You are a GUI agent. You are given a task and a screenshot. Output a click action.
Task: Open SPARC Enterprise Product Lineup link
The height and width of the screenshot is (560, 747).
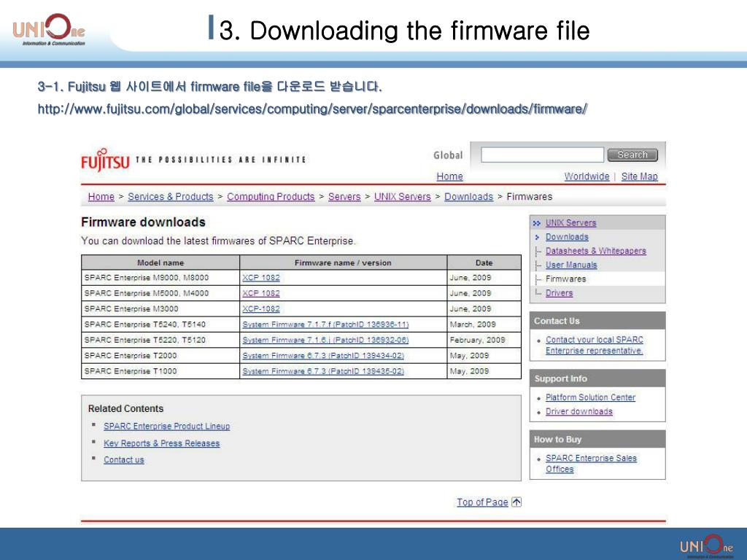(x=167, y=426)
